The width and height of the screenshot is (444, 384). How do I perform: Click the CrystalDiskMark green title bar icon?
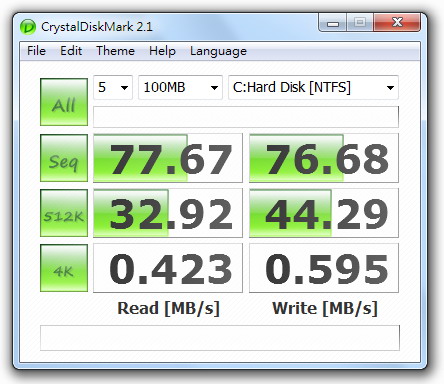(28, 27)
